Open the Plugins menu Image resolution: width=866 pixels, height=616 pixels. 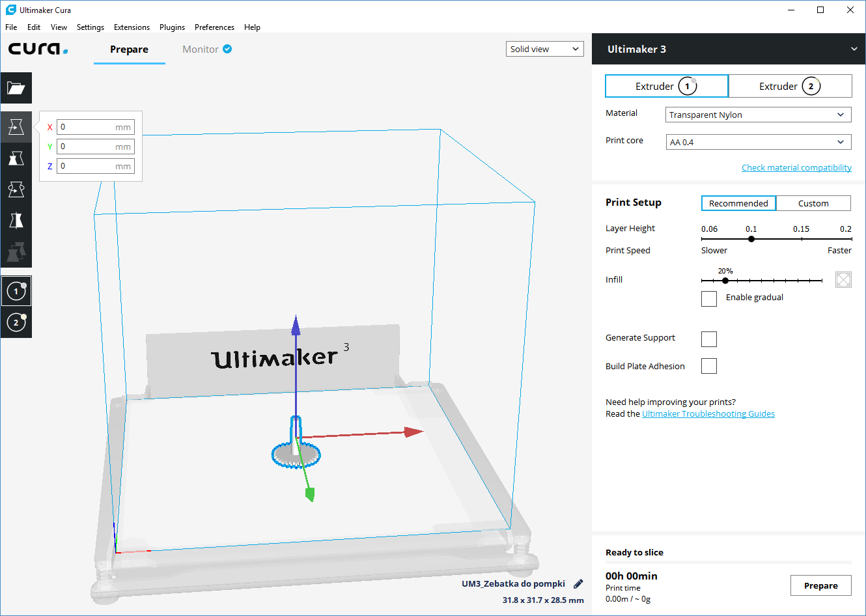[172, 27]
